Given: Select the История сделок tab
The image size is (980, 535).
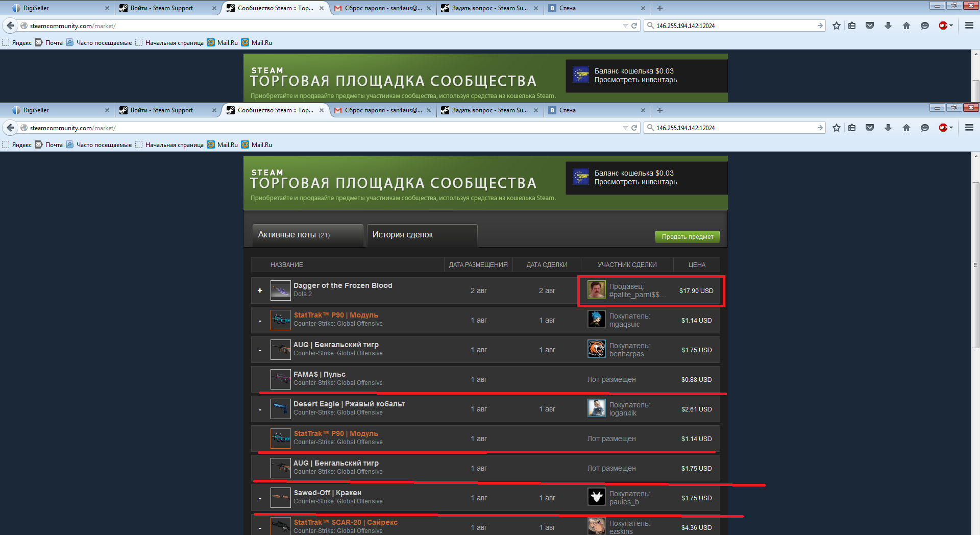Looking at the screenshot, I should (422, 235).
